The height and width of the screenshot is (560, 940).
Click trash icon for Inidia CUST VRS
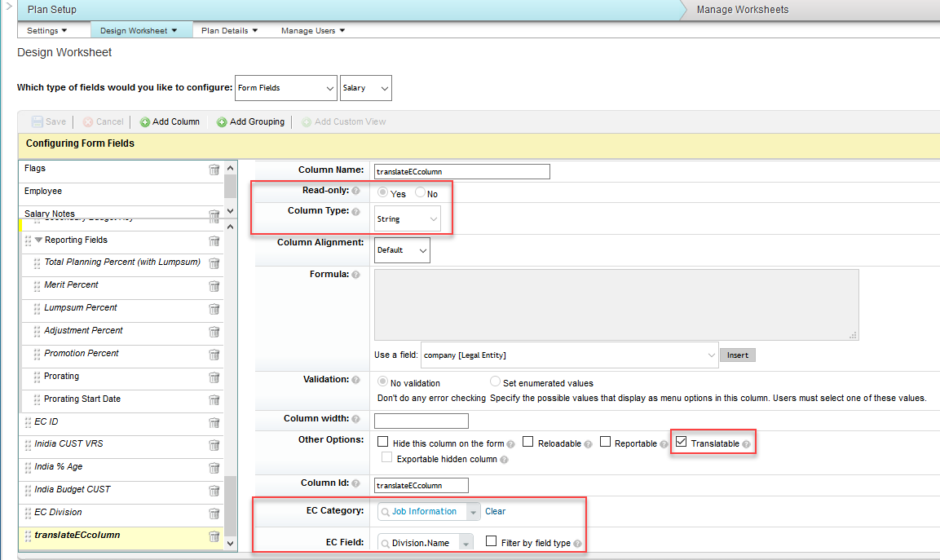214,445
